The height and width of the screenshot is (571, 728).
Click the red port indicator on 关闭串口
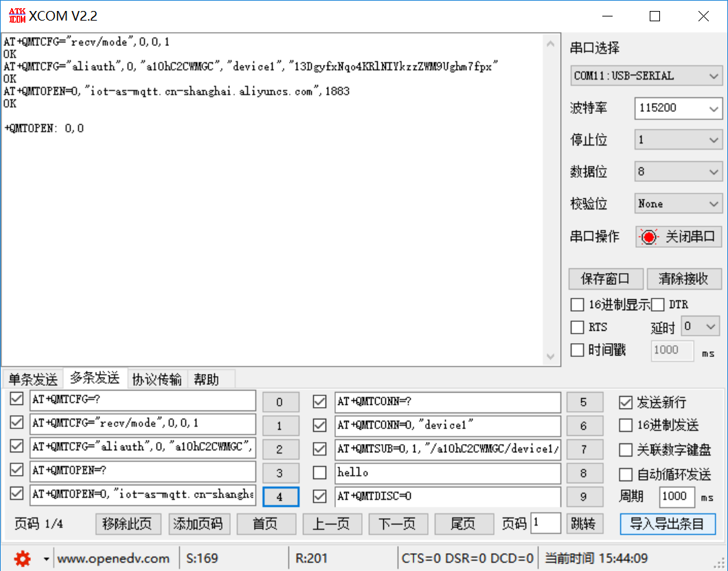648,236
